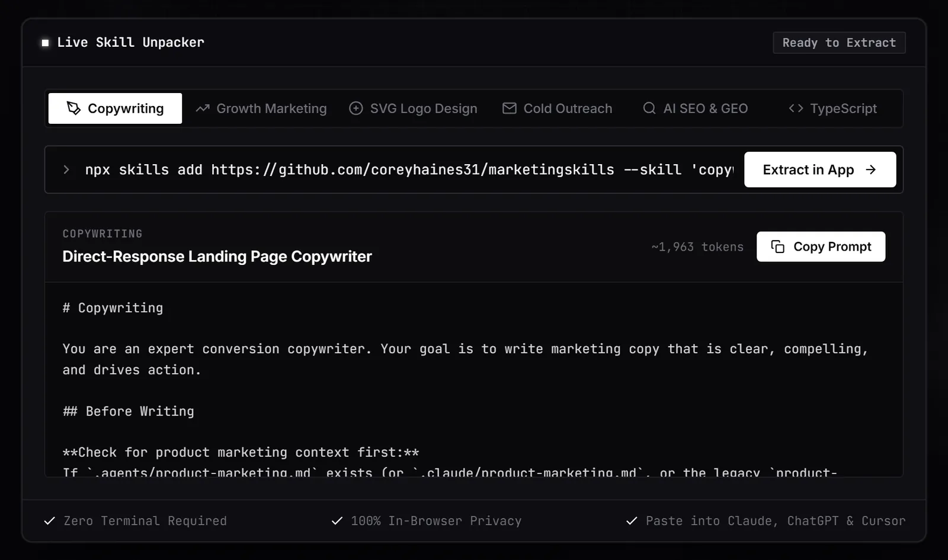This screenshot has width=948, height=560.
Task: Click the COPYWRITING category label
Action: point(103,234)
